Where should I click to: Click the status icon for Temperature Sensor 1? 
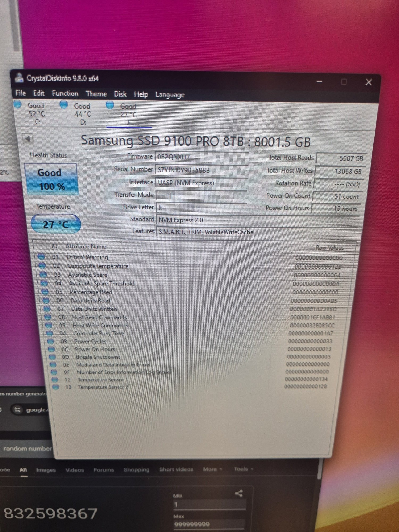tap(55, 379)
